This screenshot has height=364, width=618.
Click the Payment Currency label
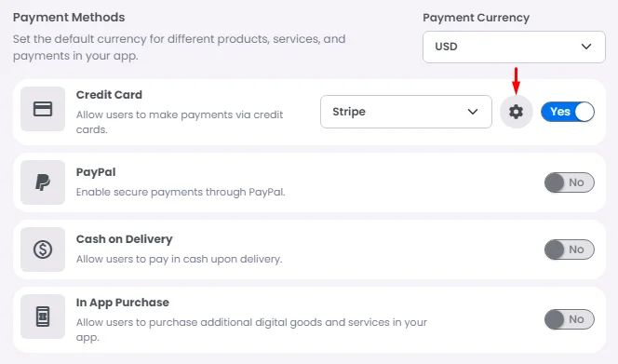[477, 18]
